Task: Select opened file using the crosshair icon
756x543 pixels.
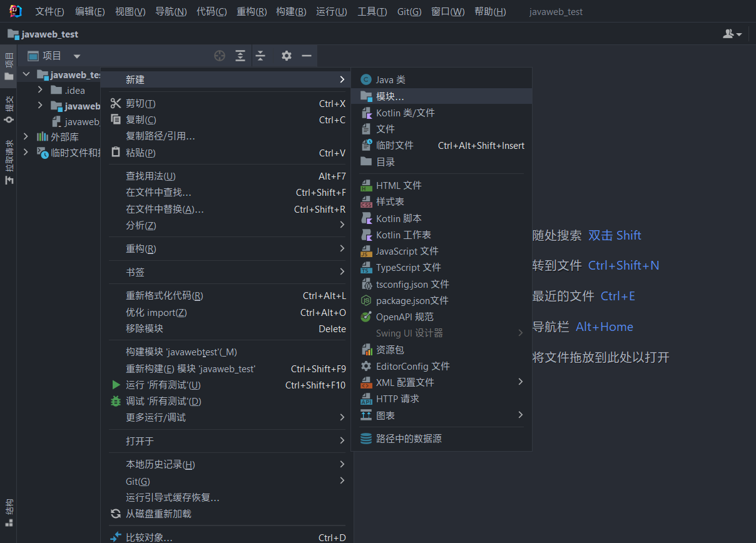Action: pyautogui.click(x=220, y=56)
